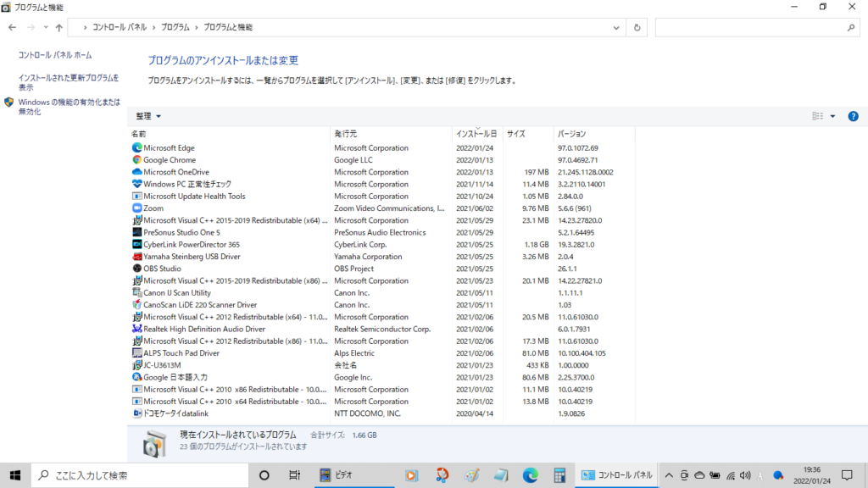868x488 pixels.
Task: Click the CyberLink PowerDirector 365 icon
Action: click(136, 245)
